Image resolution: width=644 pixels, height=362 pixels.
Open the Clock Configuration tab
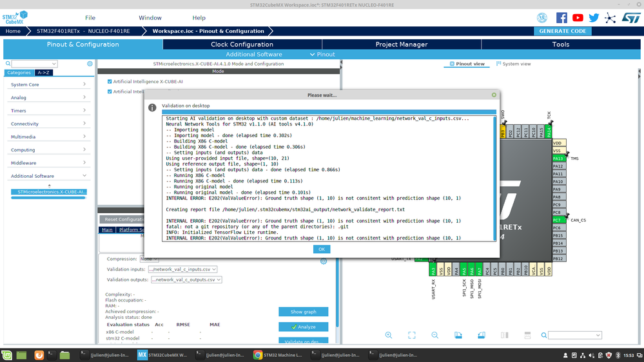click(242, 44)
